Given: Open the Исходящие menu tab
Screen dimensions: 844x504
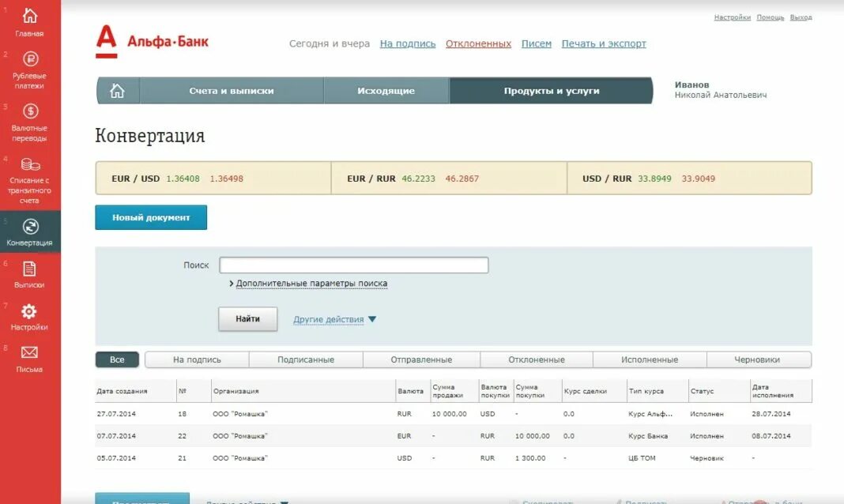Looking at the screenshot, I should coord(386,91).
